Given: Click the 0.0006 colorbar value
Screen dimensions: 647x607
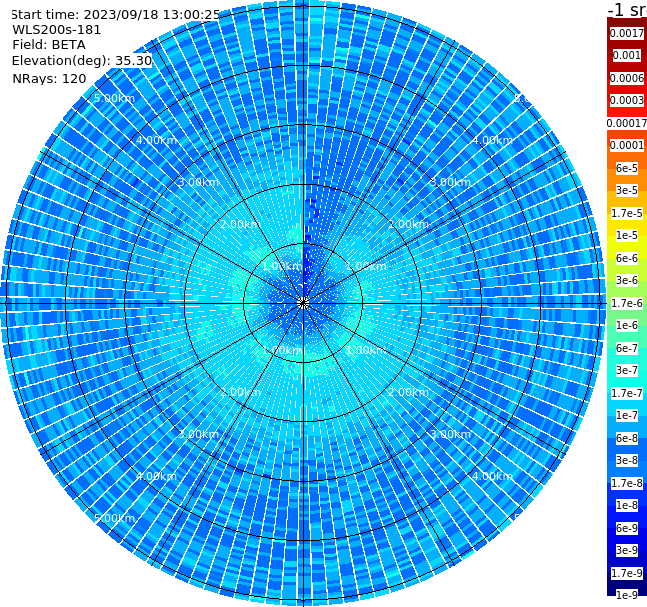Looking at the screenshot, I should [x=627, y=78].
